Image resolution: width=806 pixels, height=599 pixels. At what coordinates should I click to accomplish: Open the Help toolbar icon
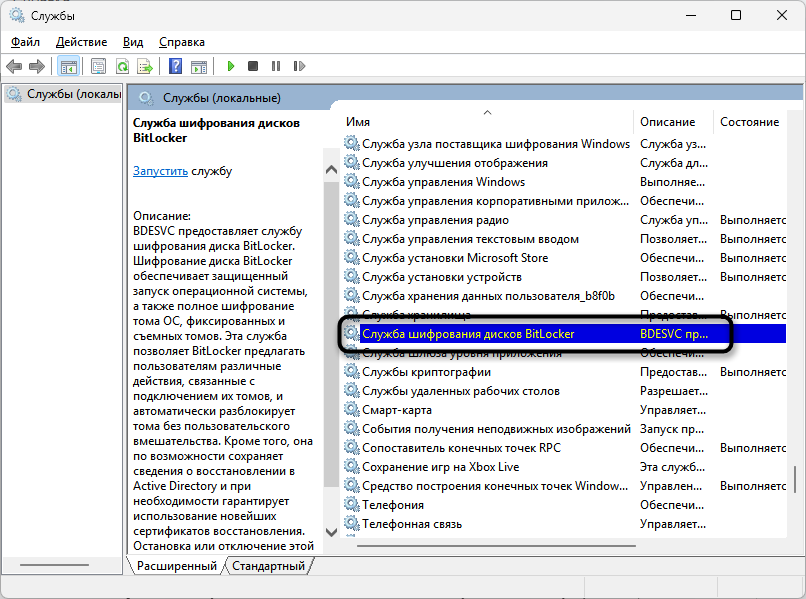point(176,66)
